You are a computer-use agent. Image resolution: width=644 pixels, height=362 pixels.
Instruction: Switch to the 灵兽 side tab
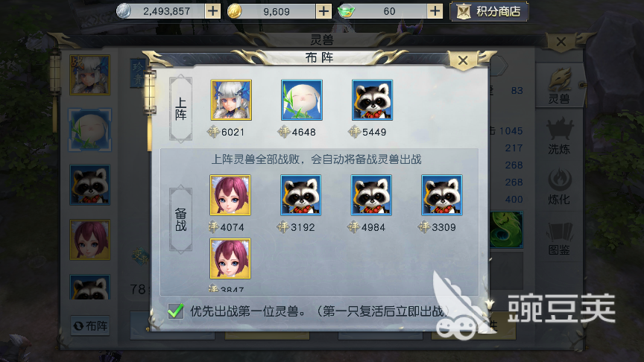coord(559,86)
